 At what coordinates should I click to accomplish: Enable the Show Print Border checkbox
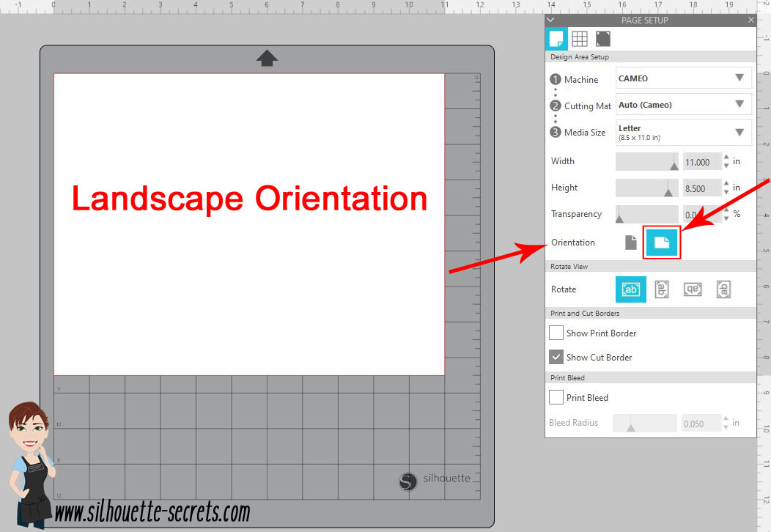pyautogui.click(x=556, y=333)
